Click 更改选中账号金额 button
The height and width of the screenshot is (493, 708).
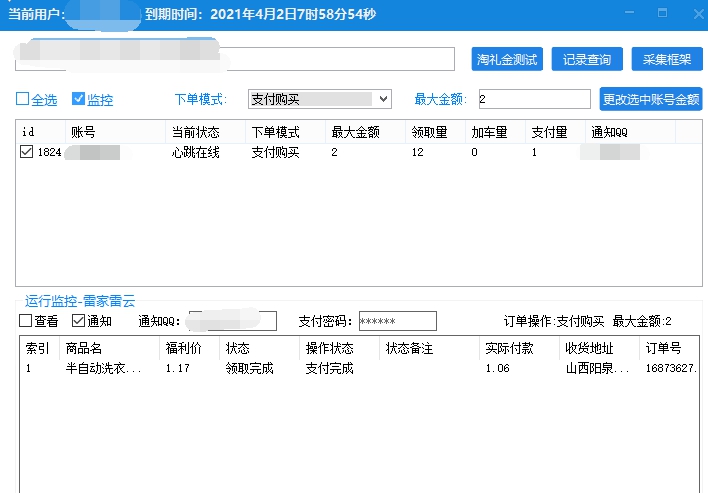pyautogui.click(x=651, y=99)
